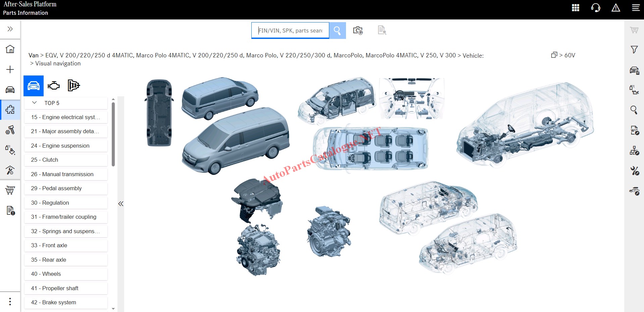This screenshot has width=644, height=312.
Task: Click the filter funnel icon
Action: [x=634, y=50]
